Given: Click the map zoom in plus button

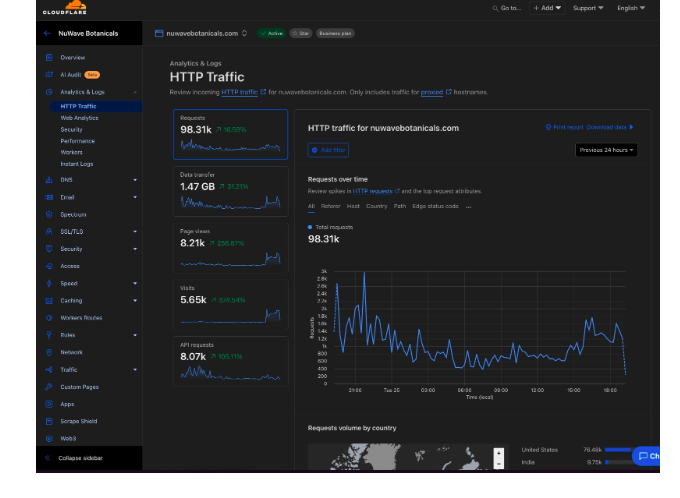Looking at the screenshot, I should click(x=499, y=453).
